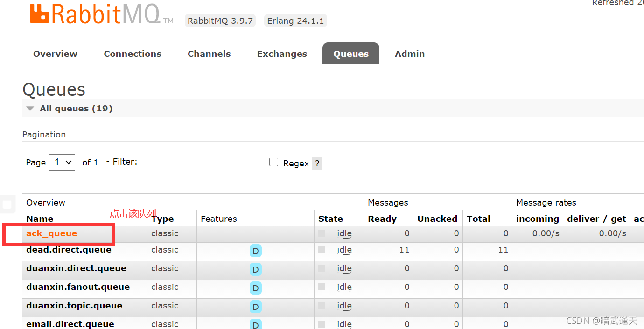Open the Page number dropdown
This screenshot has width=644, height=329.
click(x=62, y=162)
